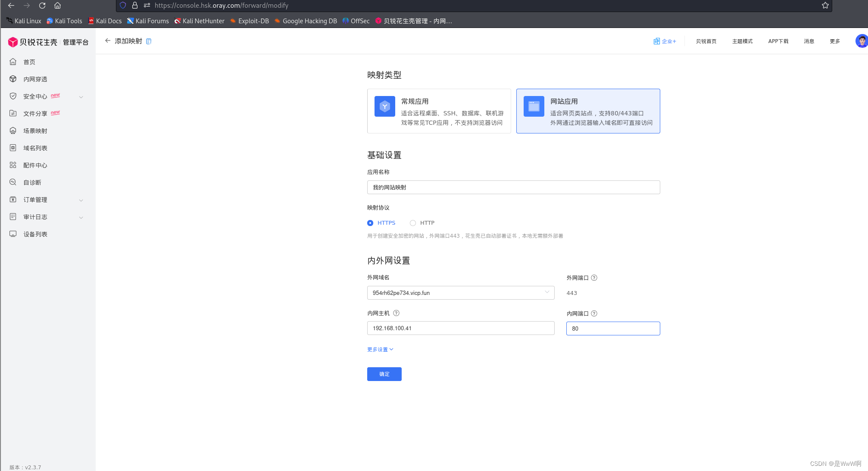Open the 外网域名 domain dropdown
Image resolution: width=868 pixels, height=471 pixels.
tap(460, 293)
